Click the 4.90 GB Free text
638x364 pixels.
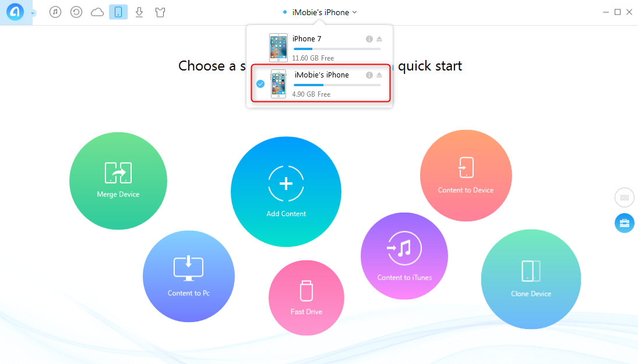(x=311, y=94)
